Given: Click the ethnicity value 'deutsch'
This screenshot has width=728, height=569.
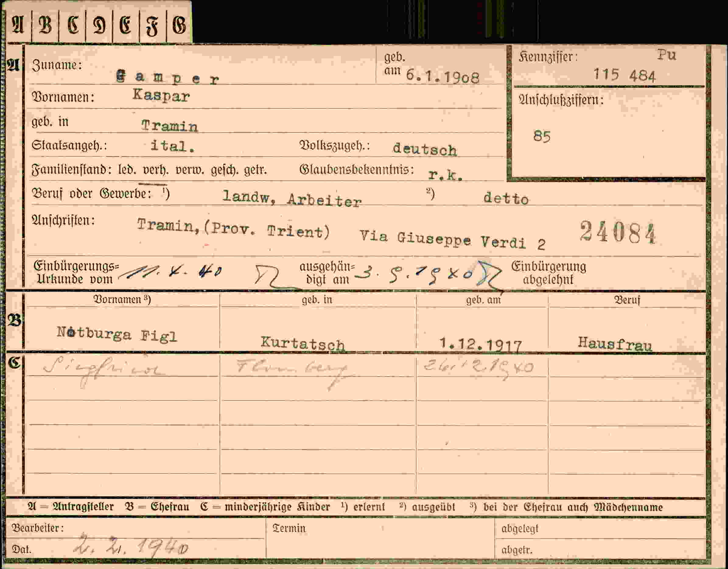Looking at the screenshot, I should pos(425,149).
